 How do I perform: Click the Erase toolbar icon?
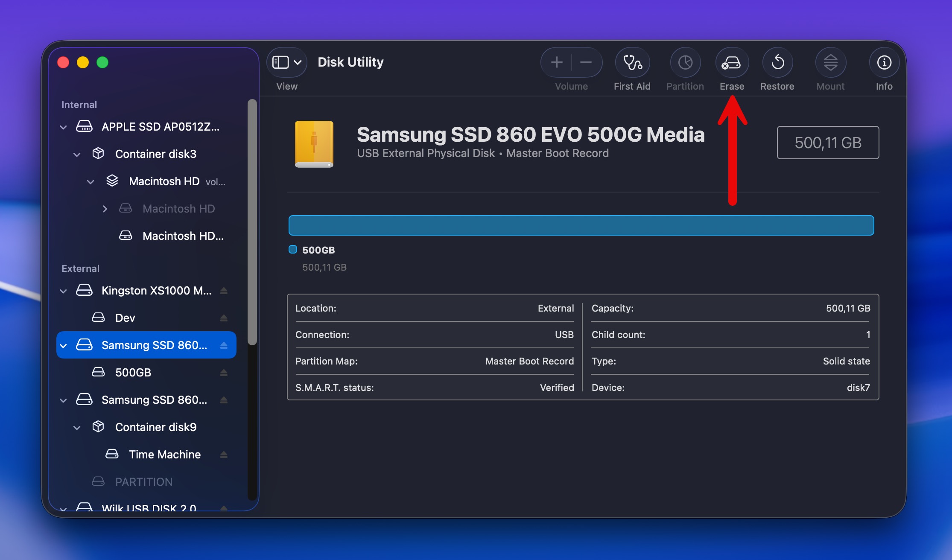tap(732, 62)
